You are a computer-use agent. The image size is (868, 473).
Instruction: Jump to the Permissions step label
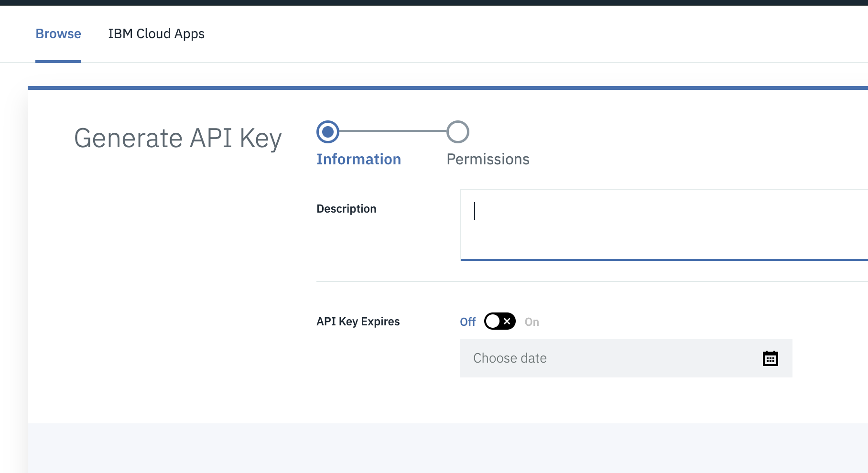pyautogui.click(x=488, y=159)
